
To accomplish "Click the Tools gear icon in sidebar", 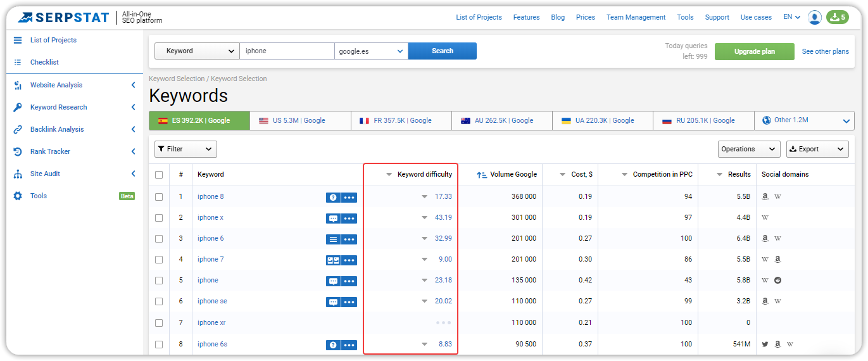I will (x=18, y=196).
